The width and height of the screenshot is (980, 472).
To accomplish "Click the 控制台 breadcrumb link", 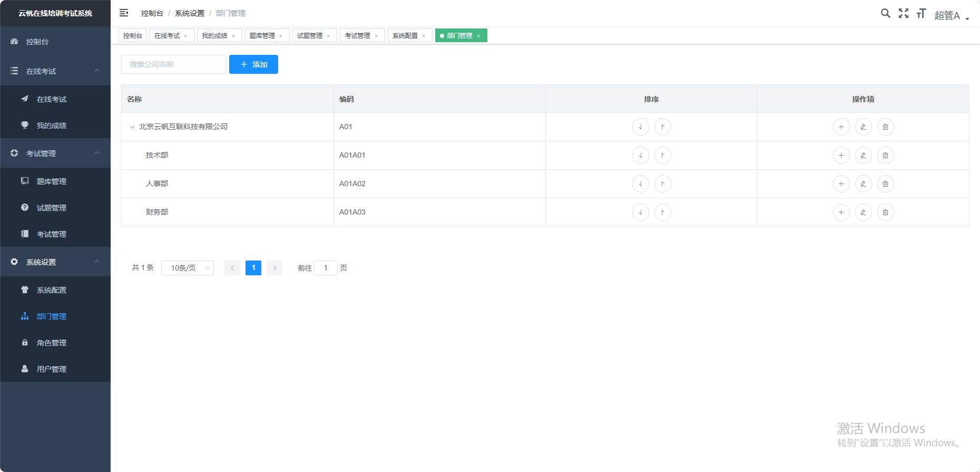I will click(152, 13).
